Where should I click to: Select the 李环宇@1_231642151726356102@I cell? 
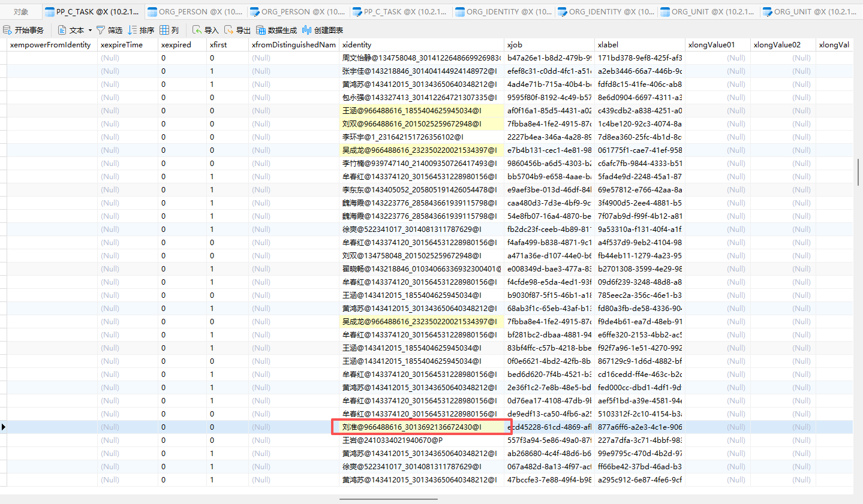point(422,137)
